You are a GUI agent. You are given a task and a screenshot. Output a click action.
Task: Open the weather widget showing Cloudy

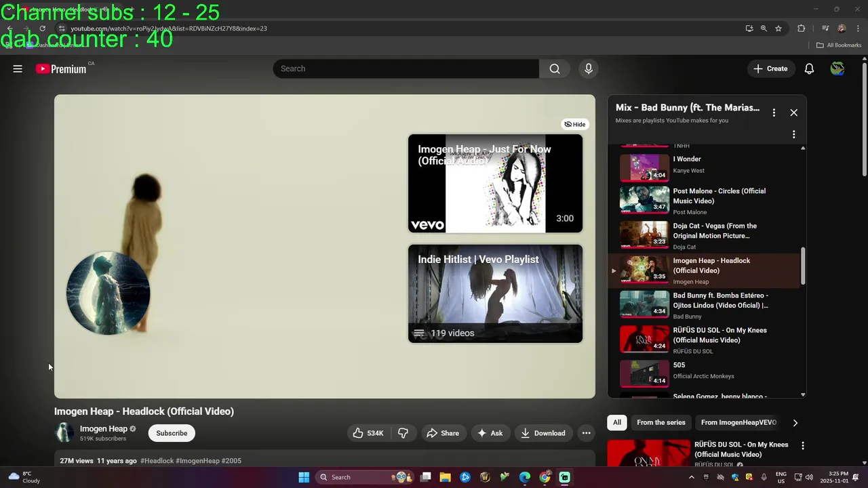coord(23,477)
